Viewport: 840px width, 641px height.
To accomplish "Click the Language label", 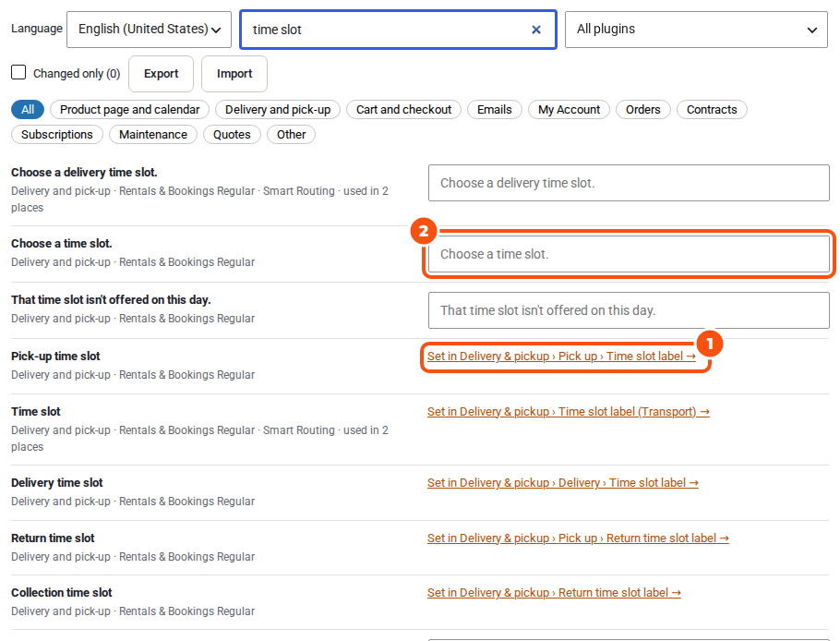I will click(36, 29).
